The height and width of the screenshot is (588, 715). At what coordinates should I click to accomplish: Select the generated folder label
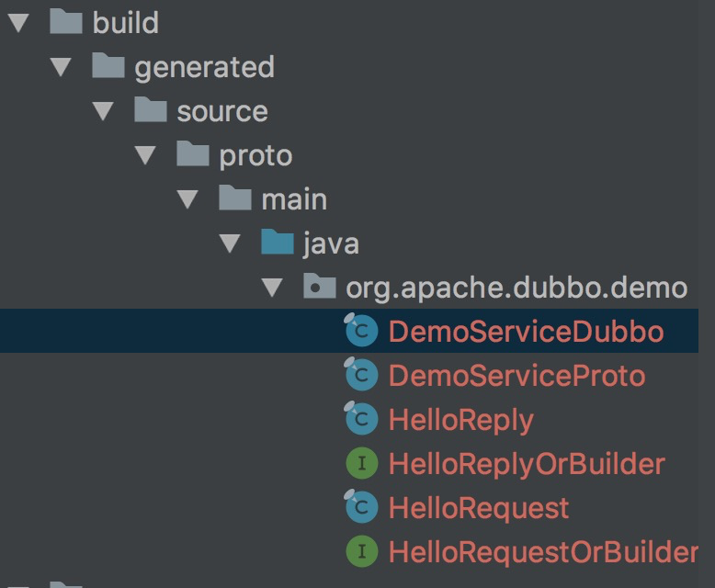pos(204,67)
